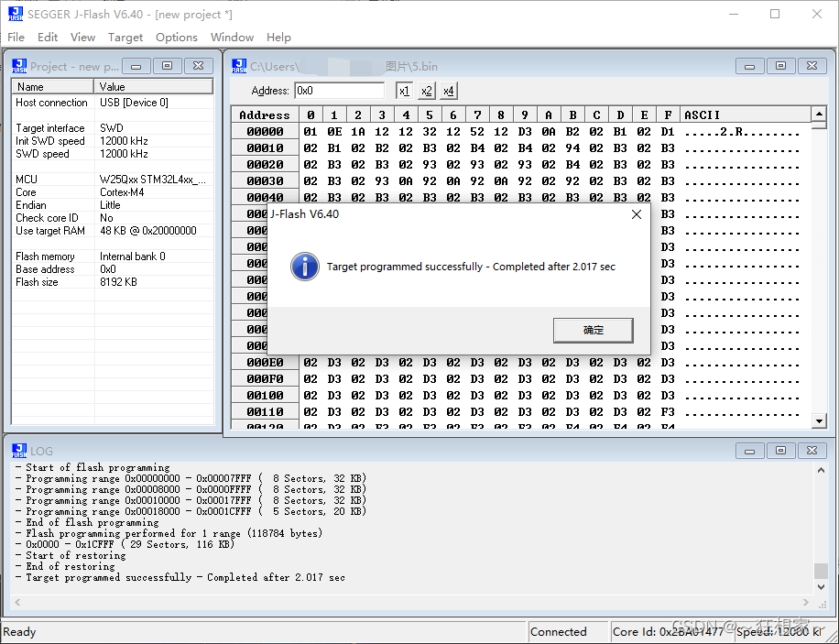Click the 5.bin window J-Flash icon
This screenshot has width=839, height=644.
[x=239, y=66]
